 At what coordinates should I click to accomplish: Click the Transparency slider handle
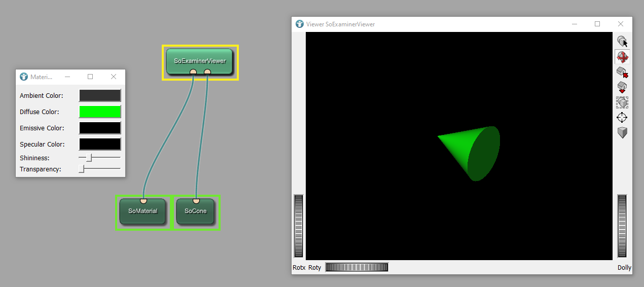click(82, 169)
